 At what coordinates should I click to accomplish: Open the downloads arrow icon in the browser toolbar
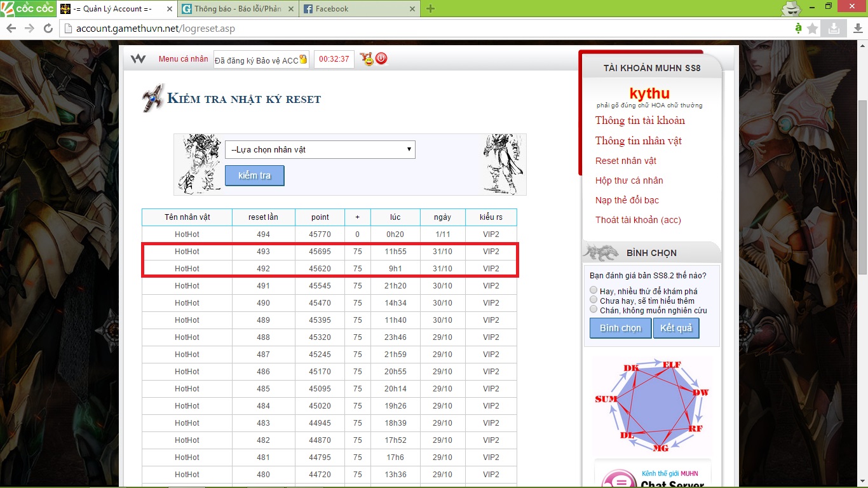(x=857, y=29)
